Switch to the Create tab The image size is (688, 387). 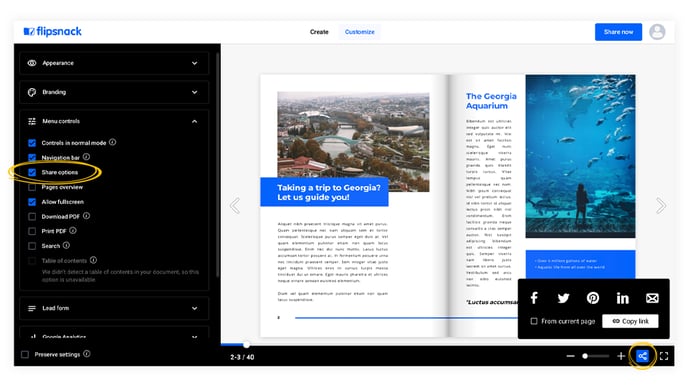tap(319, 32)
